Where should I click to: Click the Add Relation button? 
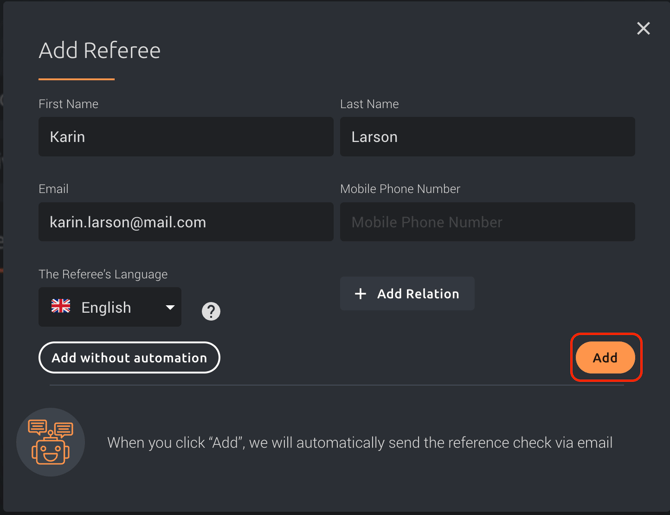407,294
